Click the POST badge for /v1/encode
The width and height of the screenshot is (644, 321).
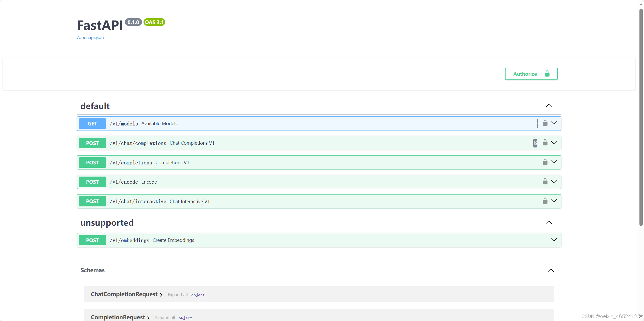pyautogui.click(x=92, y=182)
